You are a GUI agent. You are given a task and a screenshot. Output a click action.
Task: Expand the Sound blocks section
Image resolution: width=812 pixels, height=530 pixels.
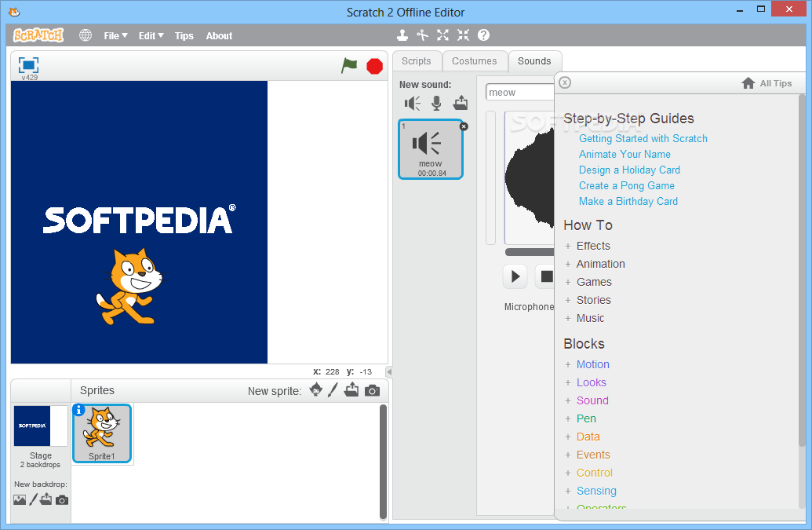(587, 401)
